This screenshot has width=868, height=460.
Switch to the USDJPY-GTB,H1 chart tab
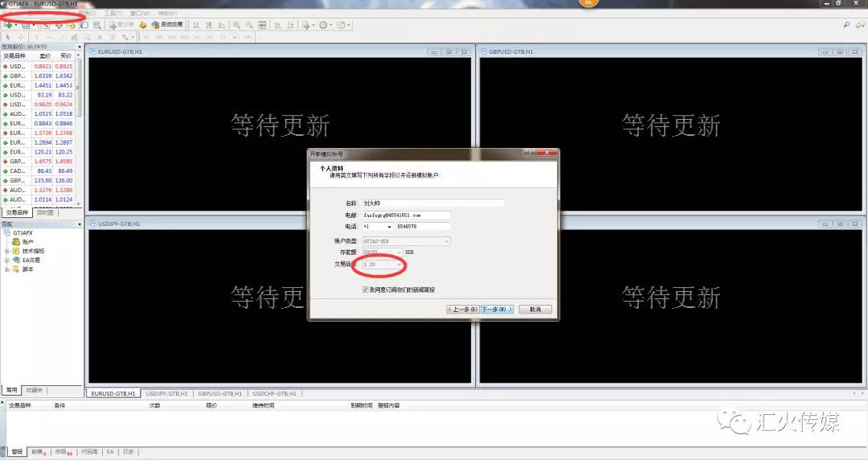click(x=166, y=393)
